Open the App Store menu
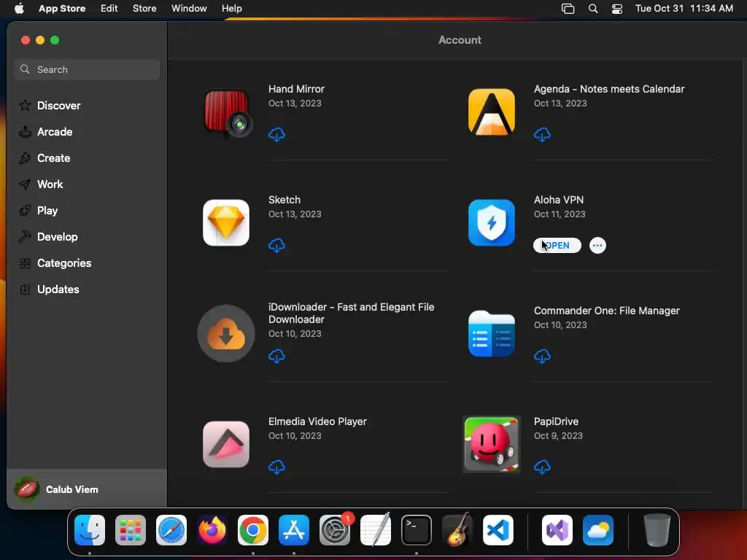This screenshot has width=747, height=560. [62, 9]
